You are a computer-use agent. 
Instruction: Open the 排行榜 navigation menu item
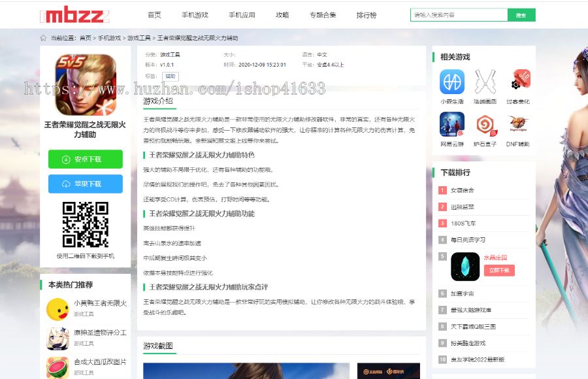(367, 15)
